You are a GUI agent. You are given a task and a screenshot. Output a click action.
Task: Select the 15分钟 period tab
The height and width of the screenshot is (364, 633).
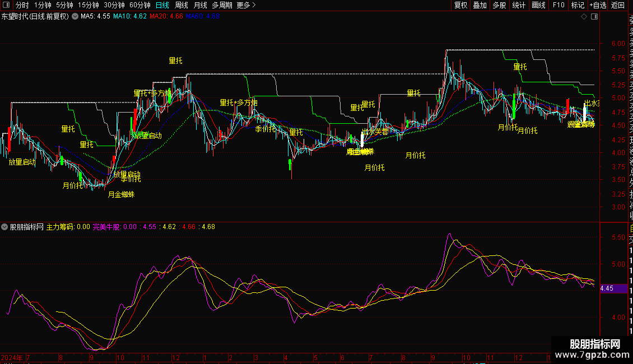point(89,5)
